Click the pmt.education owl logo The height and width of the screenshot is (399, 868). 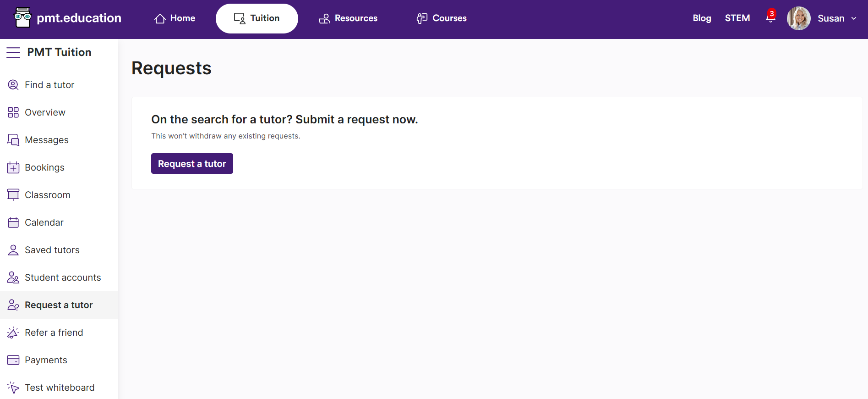22,18
